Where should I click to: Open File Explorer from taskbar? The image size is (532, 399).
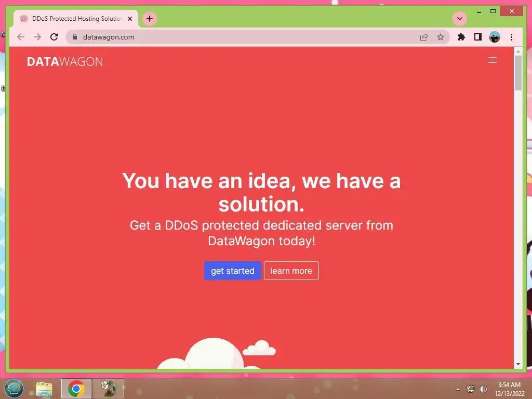coord(44,389)
